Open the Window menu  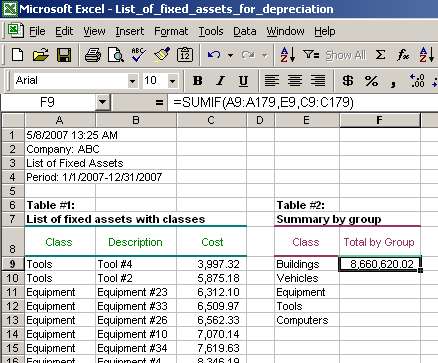click(x=285, y=31)
